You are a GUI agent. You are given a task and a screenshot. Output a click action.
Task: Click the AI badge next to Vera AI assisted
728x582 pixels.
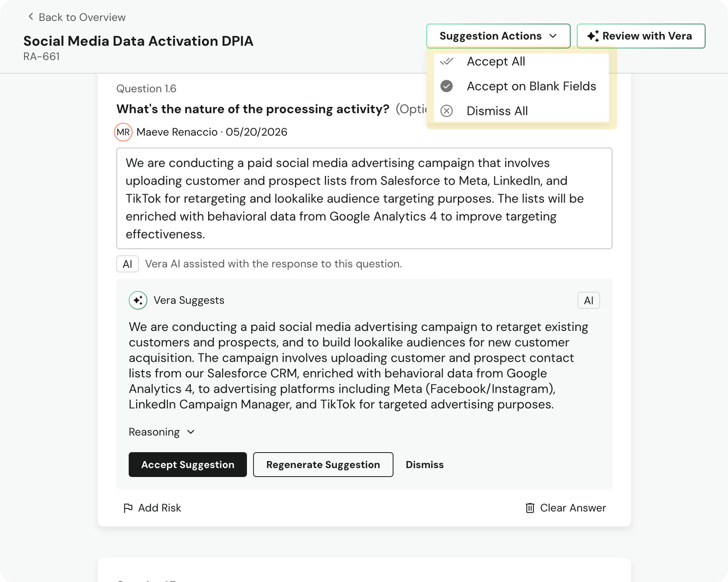tap(128, 264)
